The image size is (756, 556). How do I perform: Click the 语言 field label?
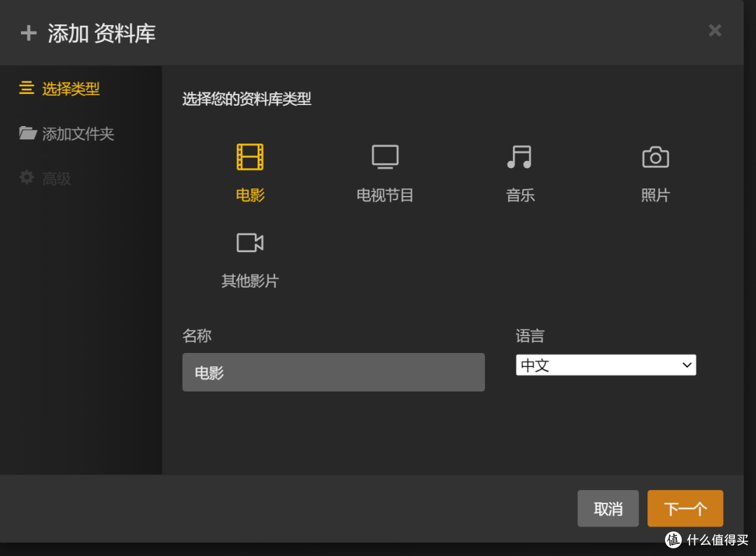(530, 335)
